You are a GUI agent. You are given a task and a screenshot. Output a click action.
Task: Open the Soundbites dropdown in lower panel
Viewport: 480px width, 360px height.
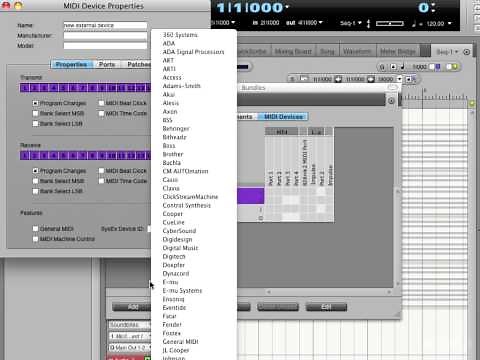pyautogui.click(x=130, y=324)
